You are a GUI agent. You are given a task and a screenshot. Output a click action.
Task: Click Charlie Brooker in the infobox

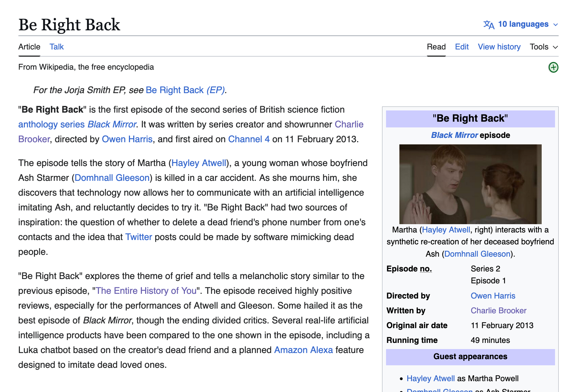498,311
